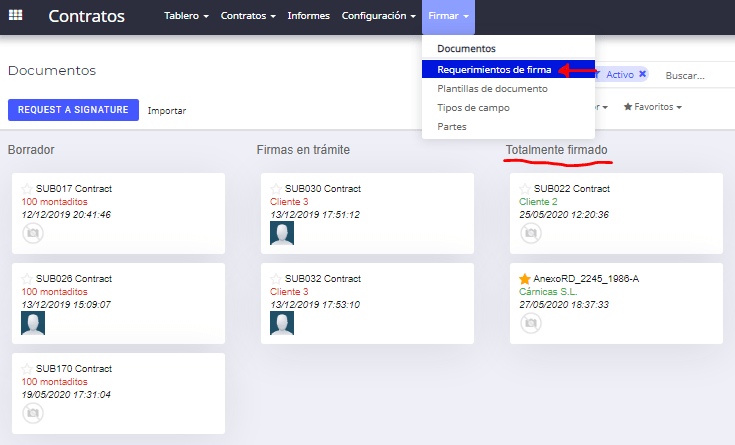The image size is (735, 445).
Task: Click the Firmas en trámite column header
Action: pos(303,150)
